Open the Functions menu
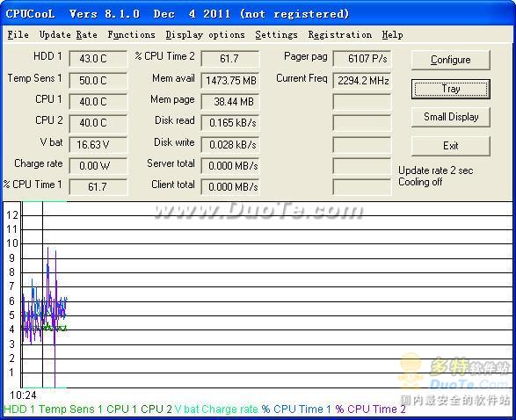Viewport: 516px width, 420px height. [131, 34]
